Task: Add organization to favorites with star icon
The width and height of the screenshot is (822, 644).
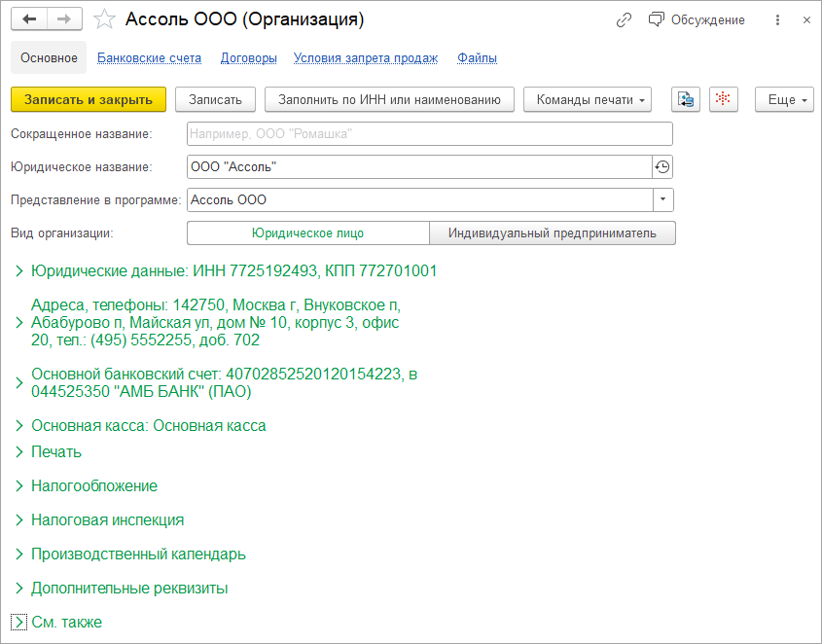Action: tap(106, 20)
